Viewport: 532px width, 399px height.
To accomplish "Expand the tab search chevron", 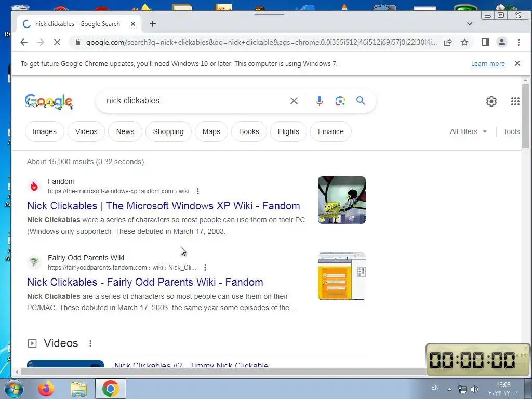I will (x=470, y=24).
